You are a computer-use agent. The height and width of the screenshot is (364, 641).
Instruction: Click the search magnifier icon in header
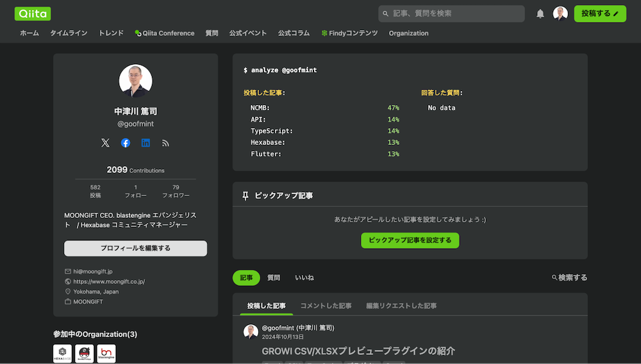coord(385,13)
